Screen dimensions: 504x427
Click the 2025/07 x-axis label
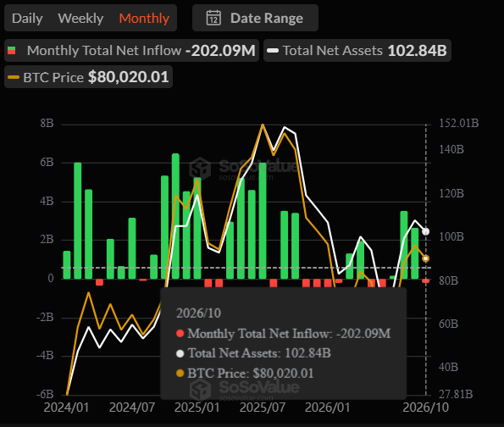(x=263, y=408)
